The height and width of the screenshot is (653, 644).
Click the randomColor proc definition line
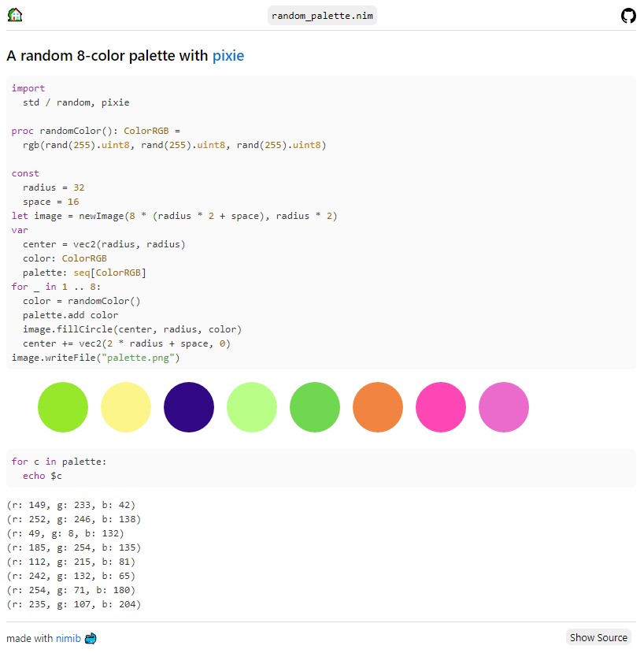point(96,131)
